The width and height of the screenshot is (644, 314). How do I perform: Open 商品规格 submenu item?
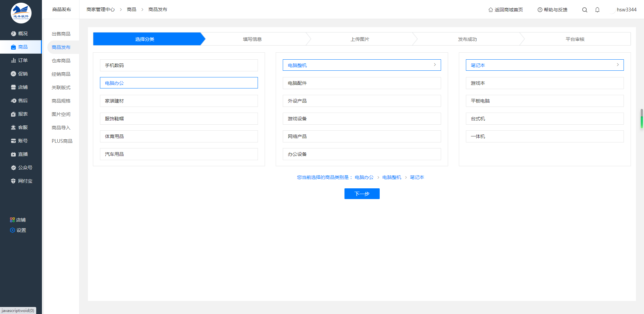pyautogui.click(x=61, y=101)
